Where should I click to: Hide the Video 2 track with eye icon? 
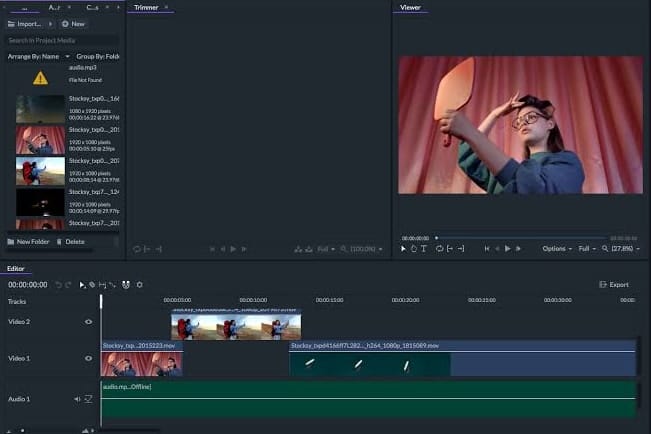[88, 322]
